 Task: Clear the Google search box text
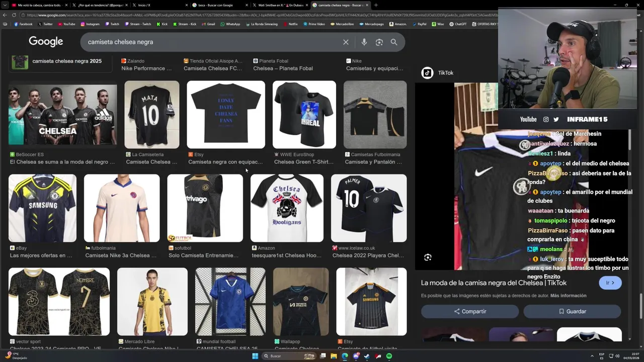346,42
